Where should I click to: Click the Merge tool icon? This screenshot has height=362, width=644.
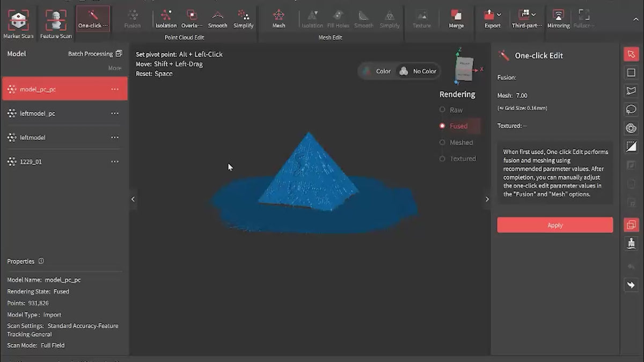pyautogui.click(x=456, y=18)
